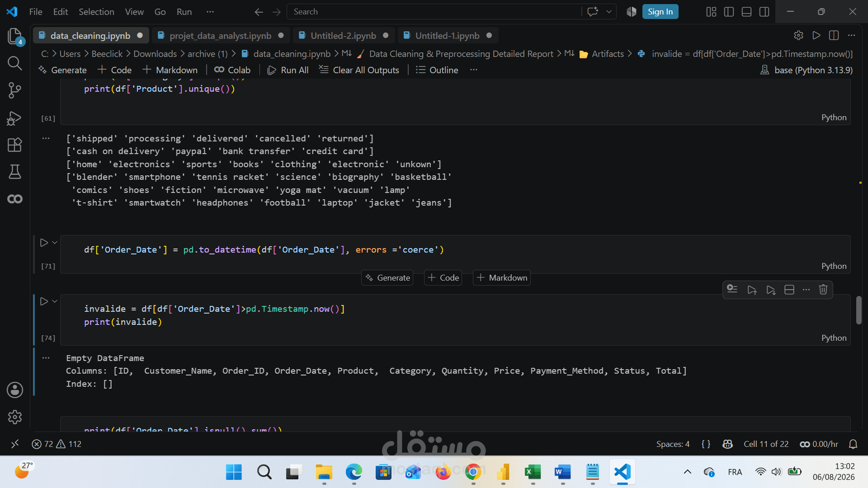Open the View menu
The image size is (868, 488).
(x=134, y=12)
